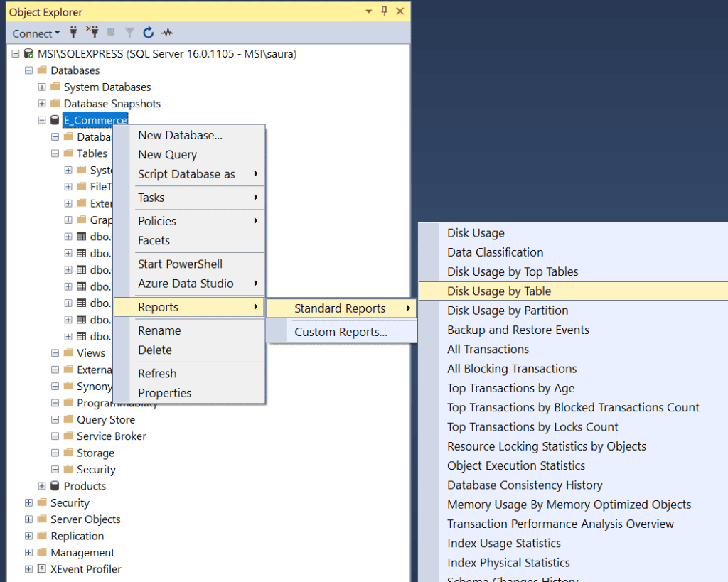Click the Connect to server plug icon
The image size is (728, 582).
click(x=73, y=33)
